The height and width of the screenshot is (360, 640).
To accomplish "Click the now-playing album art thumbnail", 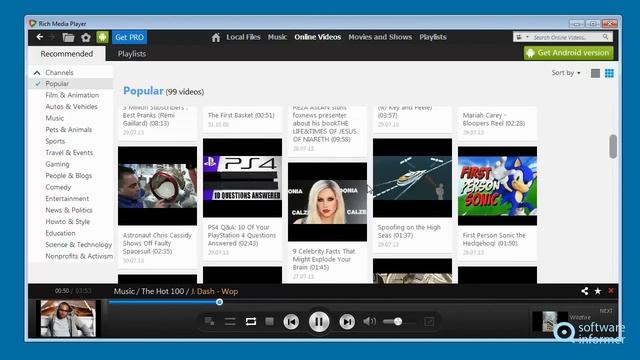I will [x=68, y=318].
